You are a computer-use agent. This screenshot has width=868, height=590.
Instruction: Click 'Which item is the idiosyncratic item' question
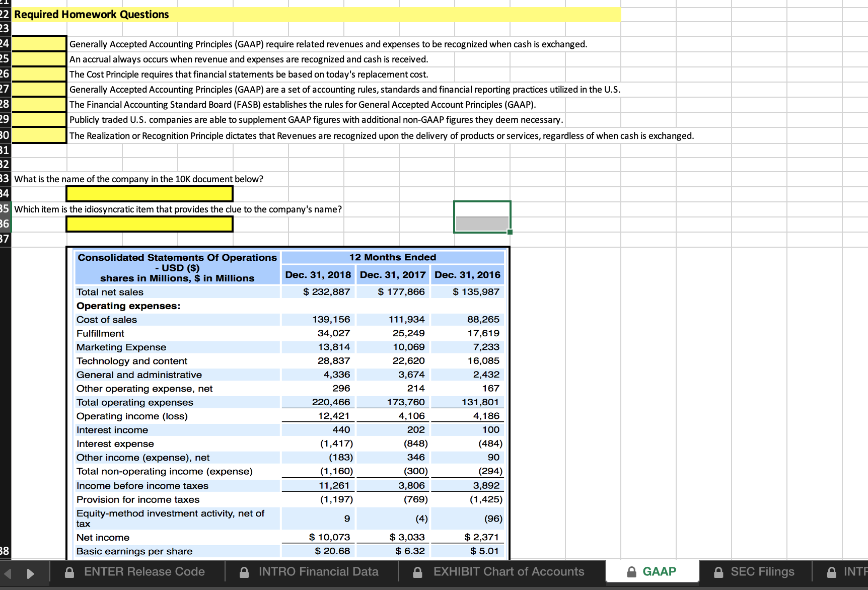[x=178, y=209]
